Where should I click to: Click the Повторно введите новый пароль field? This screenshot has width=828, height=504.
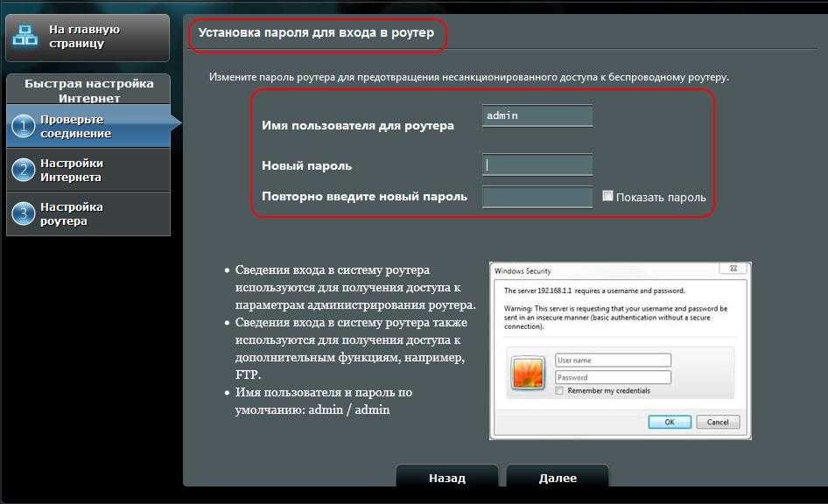coord(537,197)
